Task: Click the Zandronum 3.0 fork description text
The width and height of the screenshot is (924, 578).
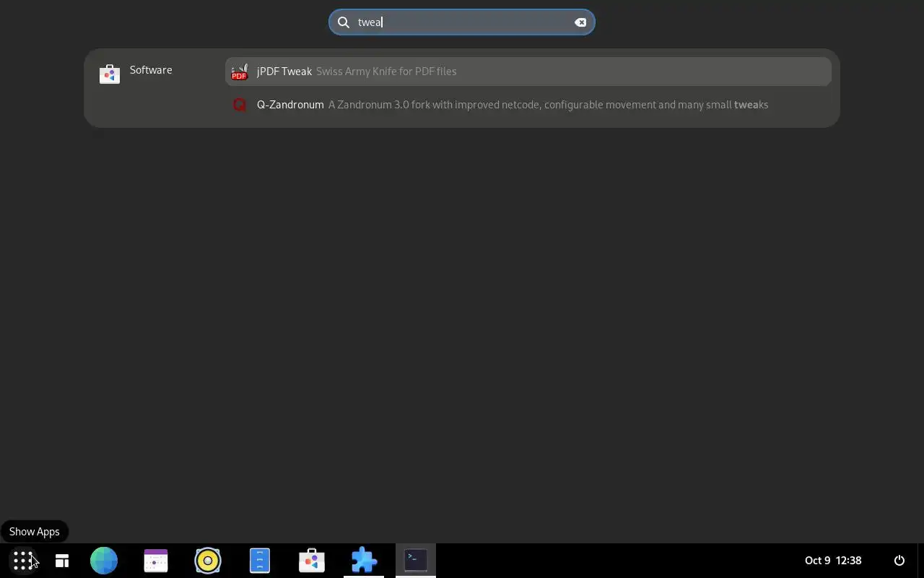Action: tap(549, 105)
